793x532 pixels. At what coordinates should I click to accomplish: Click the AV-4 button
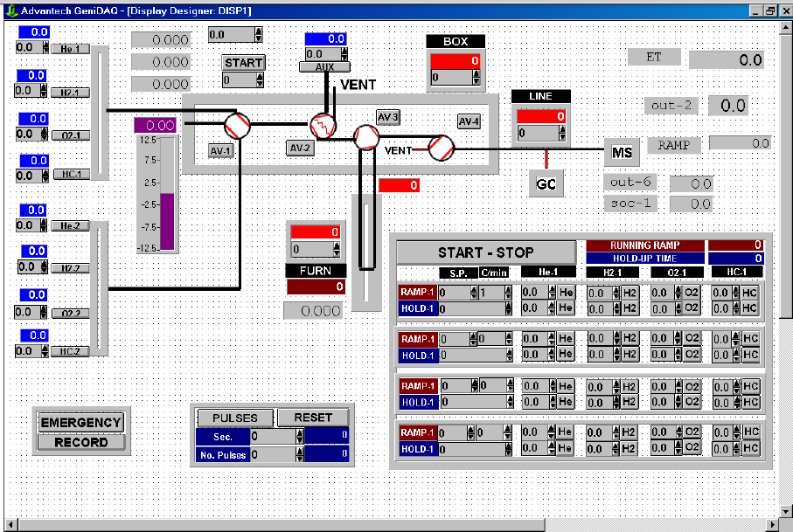point(469,121)
